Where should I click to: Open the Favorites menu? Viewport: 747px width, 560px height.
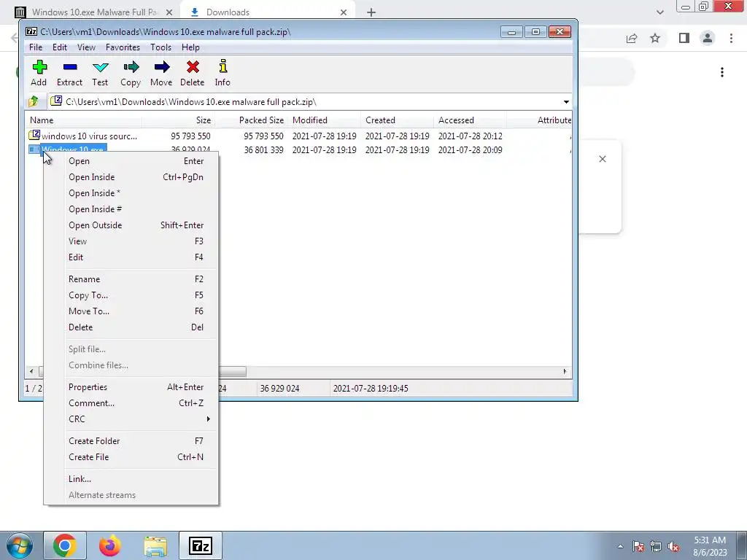tap(123, 47)
